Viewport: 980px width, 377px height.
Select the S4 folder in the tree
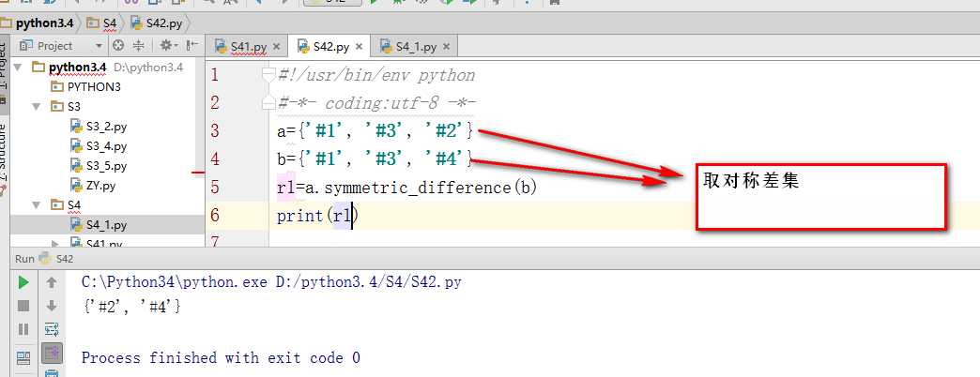tap(66, 204)
